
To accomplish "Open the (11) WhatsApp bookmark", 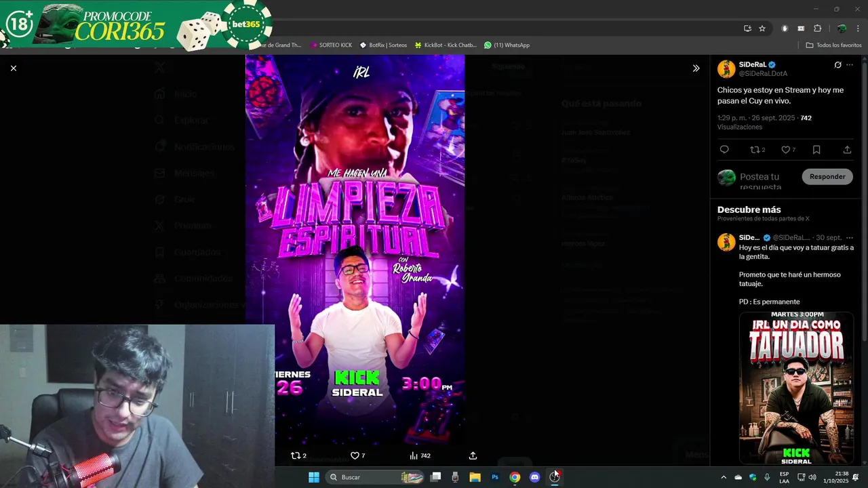I will (x=507, y=45).
